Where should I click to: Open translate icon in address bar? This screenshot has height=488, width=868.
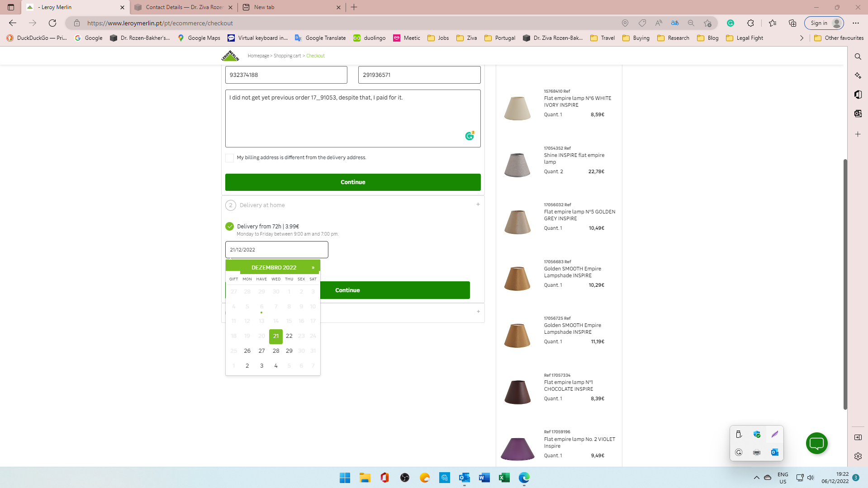[674, 23]
